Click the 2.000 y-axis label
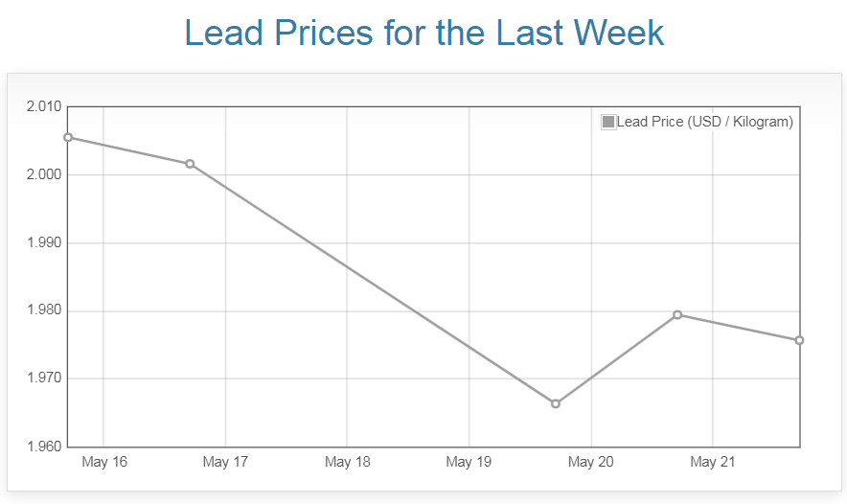 tap(43, 174)
